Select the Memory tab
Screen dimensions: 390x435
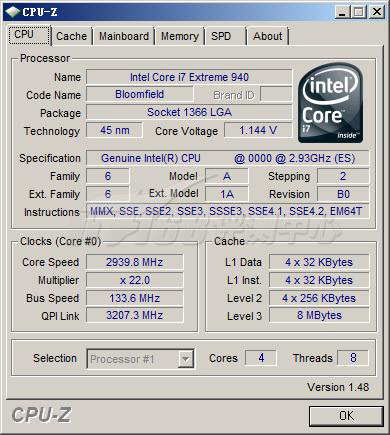coord(180,36)
